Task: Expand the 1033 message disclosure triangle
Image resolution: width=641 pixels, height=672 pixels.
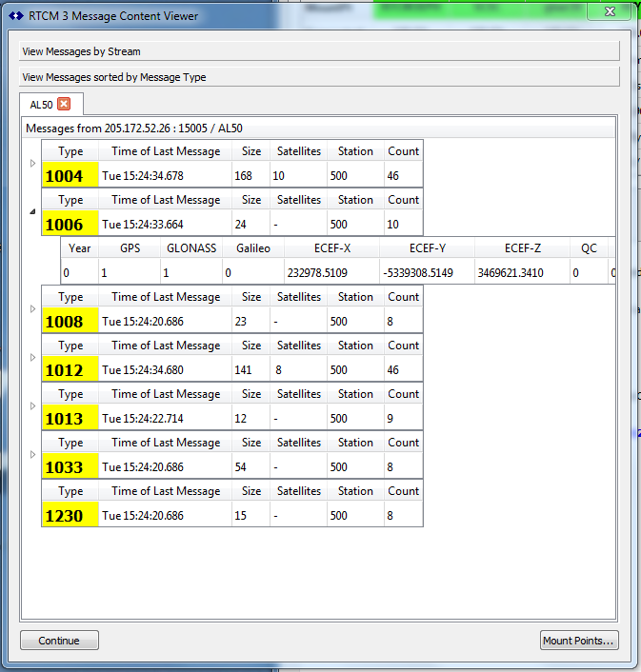Action: [x=33, y=455]
